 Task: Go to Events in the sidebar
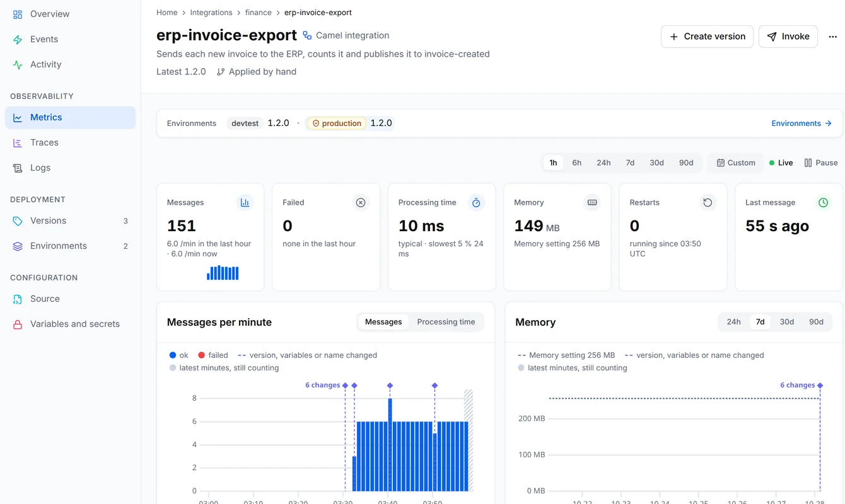point(70,39)
